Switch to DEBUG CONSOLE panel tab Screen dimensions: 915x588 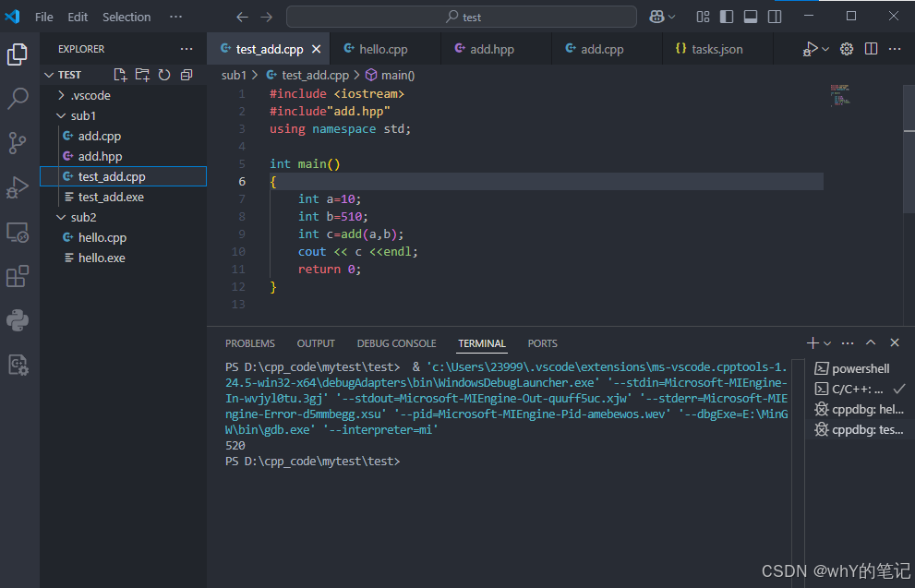(396, 343)
